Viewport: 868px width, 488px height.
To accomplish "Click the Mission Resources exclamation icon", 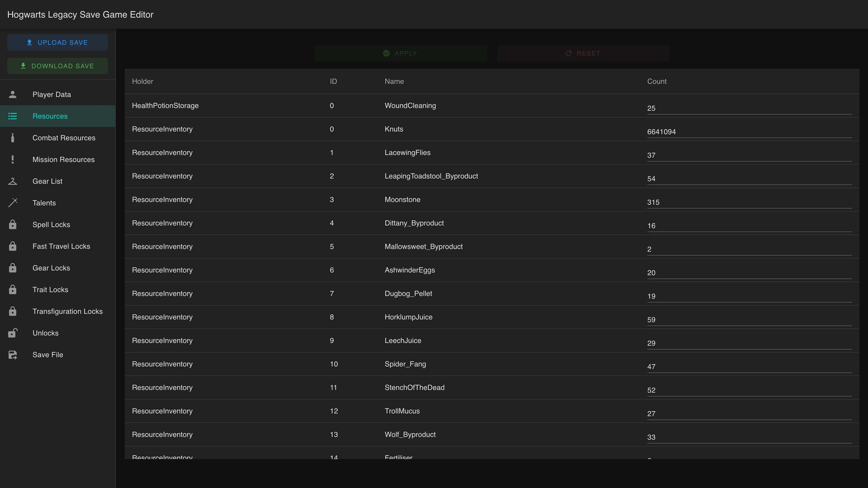I will [12, 160].
